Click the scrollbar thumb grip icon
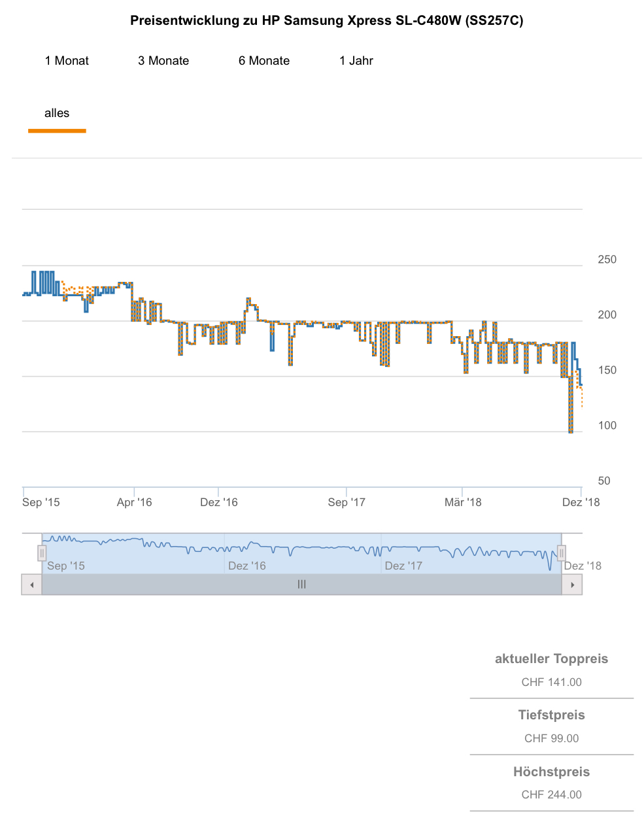This screenshot has width=644, height=822. [x=301, y=585]
